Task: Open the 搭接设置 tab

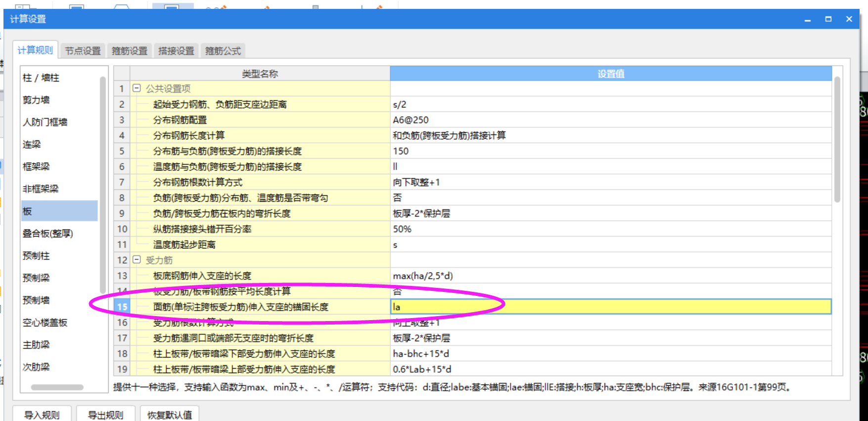Action: coord(176,51)
